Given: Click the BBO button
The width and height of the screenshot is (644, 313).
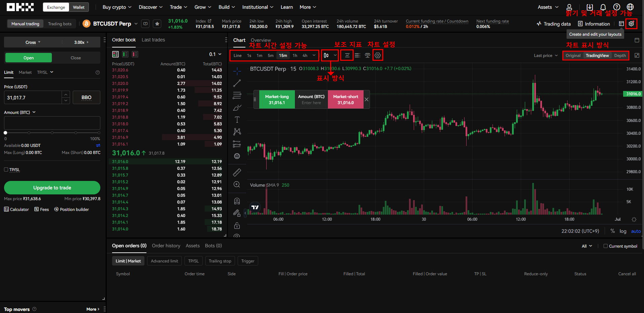Looking at the screenshot, I should click(87, 97).
